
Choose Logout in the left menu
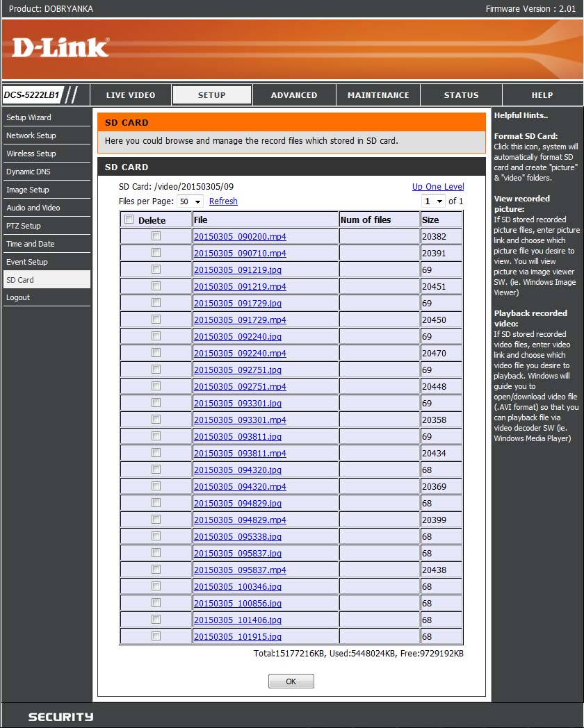pyautogui.click(x=18, y=297)
